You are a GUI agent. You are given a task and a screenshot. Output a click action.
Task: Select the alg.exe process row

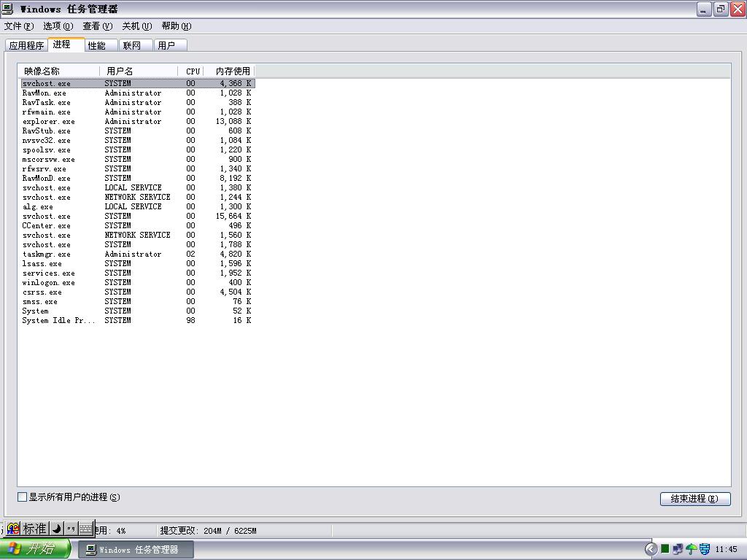coord(137,206)
